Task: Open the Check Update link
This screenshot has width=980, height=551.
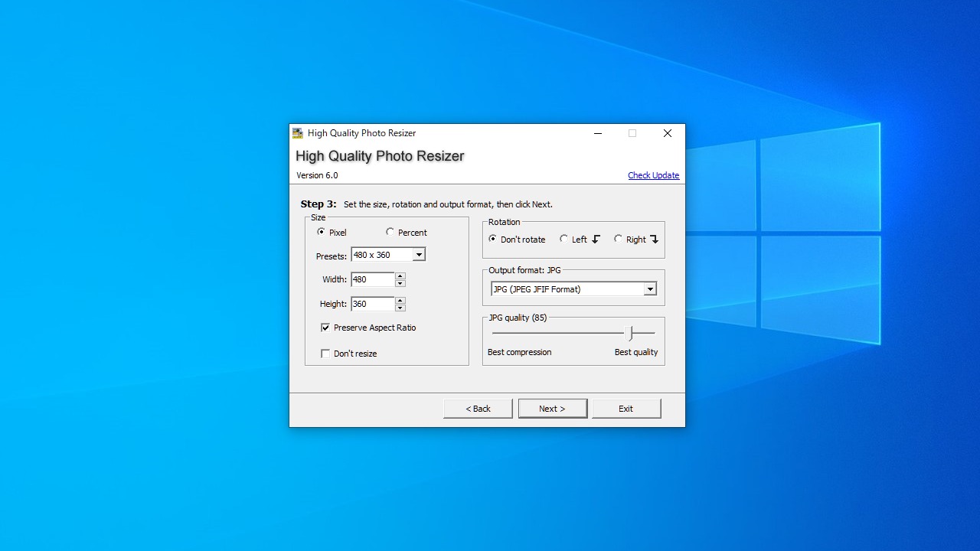Action: (654, 175)
